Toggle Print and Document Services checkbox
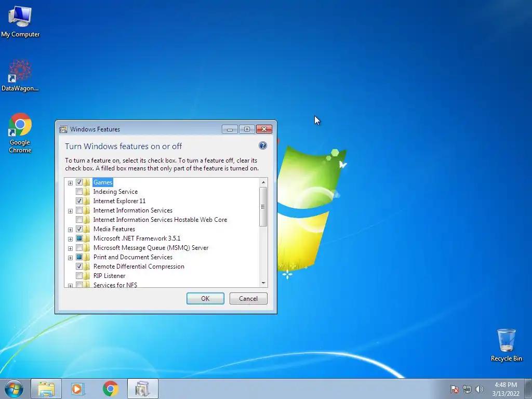Screen dimensions: 532x399 [x=79, y=257]
